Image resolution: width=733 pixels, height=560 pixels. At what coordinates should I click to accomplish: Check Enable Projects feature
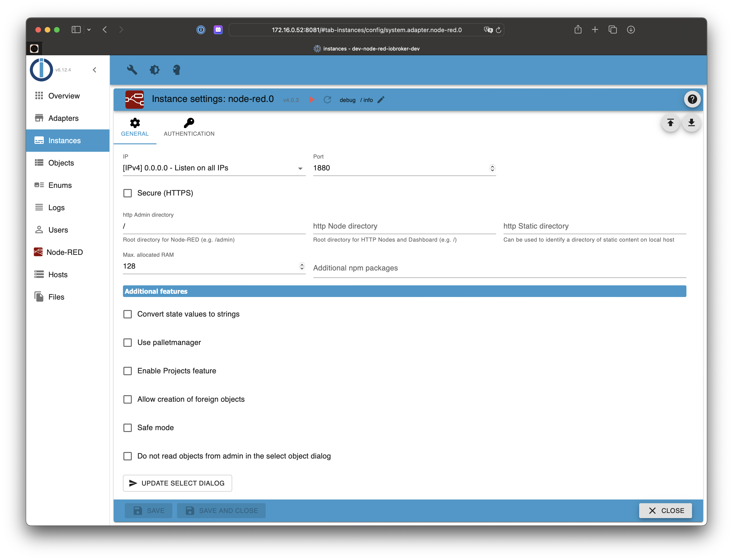click(x=127, y=371)
